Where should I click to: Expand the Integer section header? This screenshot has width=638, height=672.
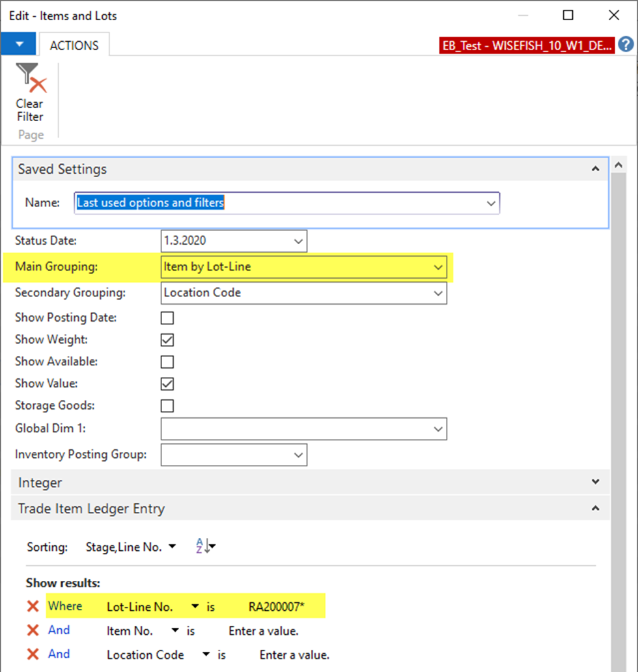click(x=595, y=483)
